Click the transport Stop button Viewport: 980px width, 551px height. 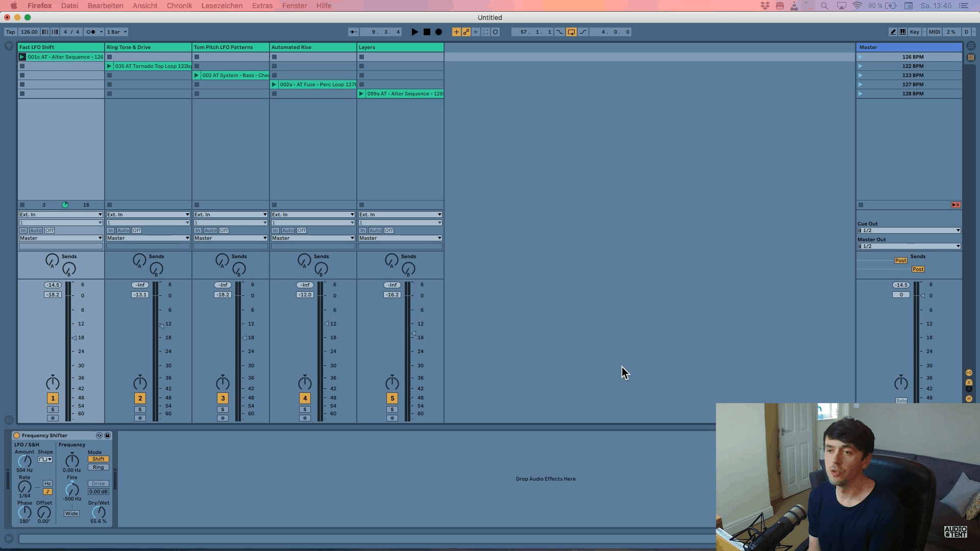pos(427,32)
